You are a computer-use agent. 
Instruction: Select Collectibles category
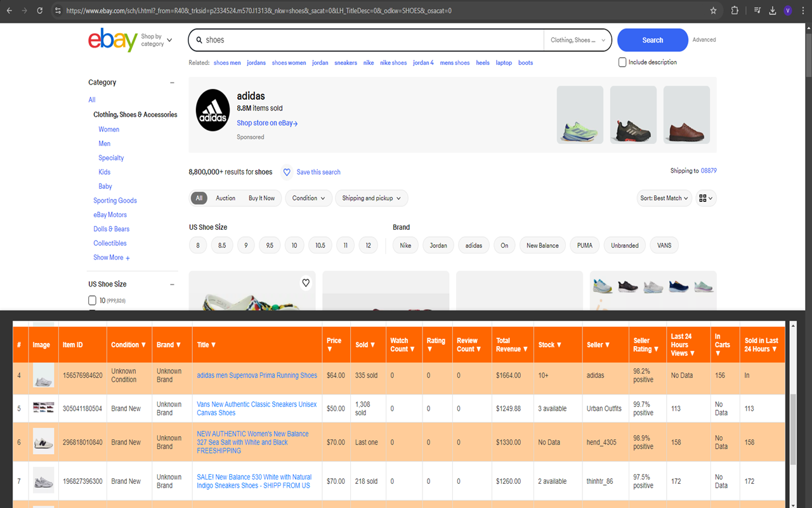click(110, 243)
